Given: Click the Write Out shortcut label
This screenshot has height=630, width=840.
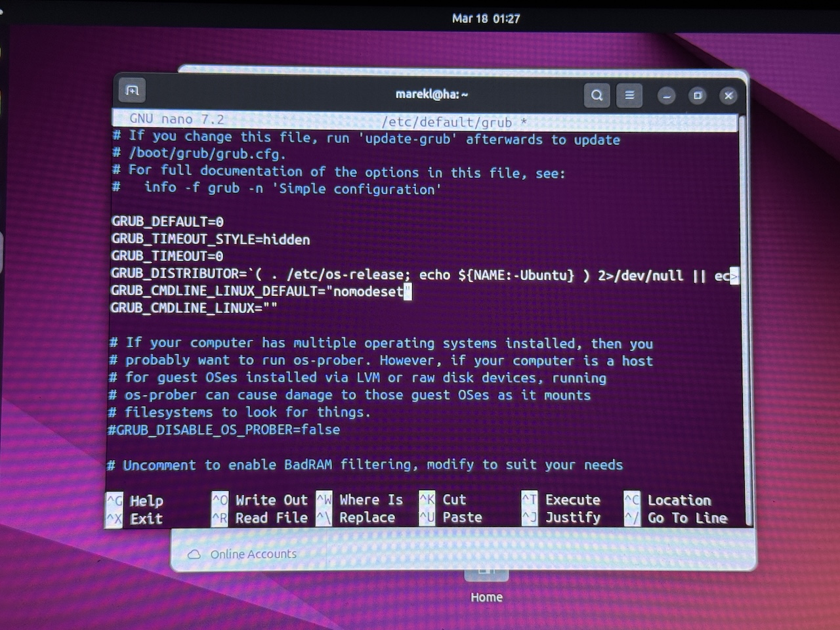Looking at the screenshot, I should tap(271, 500).
